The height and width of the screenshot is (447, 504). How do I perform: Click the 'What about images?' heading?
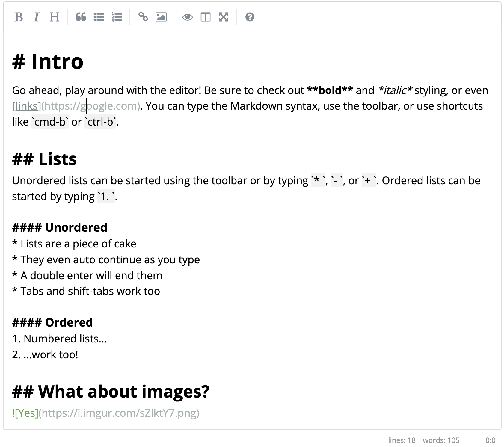point(123,392)
